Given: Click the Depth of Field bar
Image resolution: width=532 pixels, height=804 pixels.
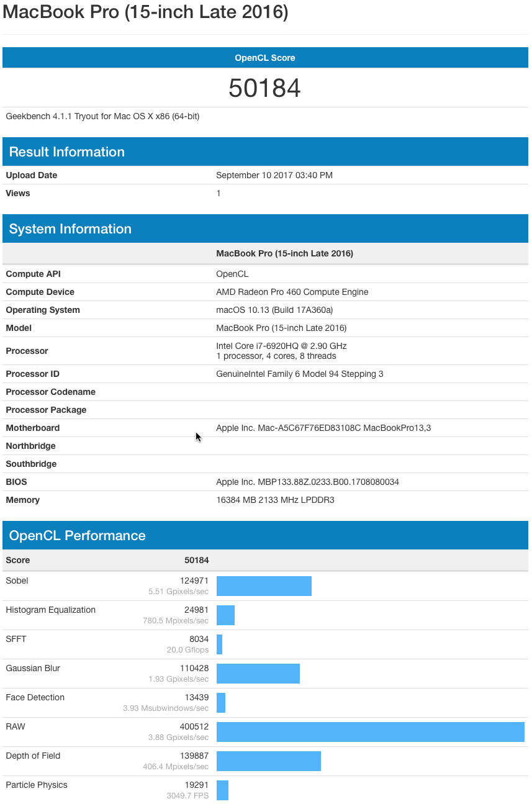Looking at the screenshot, I should (x=269, y=761).
